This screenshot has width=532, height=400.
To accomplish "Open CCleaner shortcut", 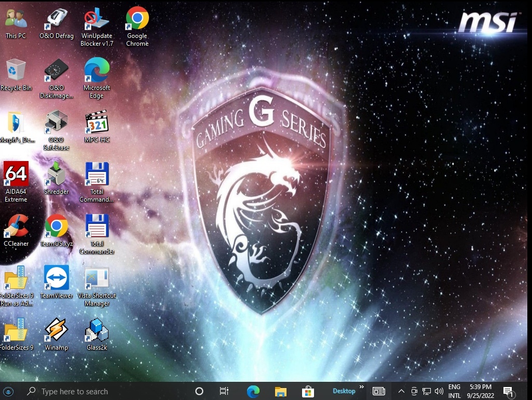I will point(16,231).
